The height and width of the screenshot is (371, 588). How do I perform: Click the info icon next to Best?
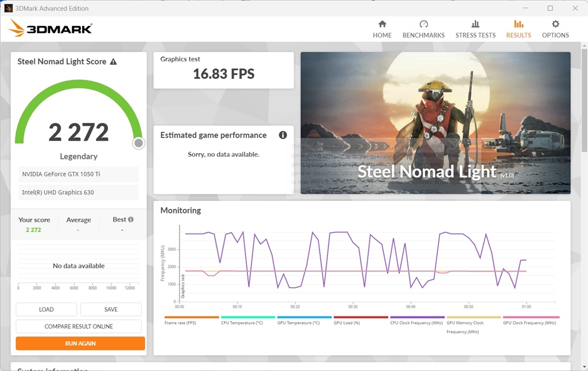point(130,219)
